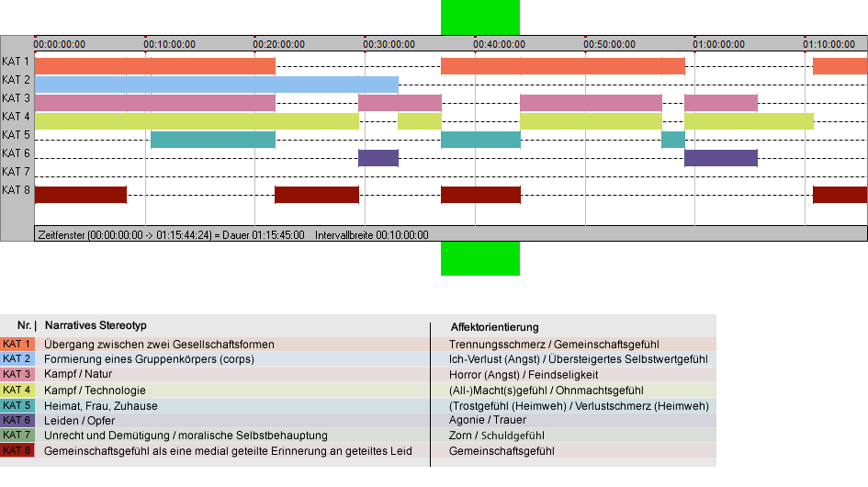Image resolution: width=868 pixels, height=487 pixels.
Task: Select the KAT 7 row label in timeline
Action: 16,171
